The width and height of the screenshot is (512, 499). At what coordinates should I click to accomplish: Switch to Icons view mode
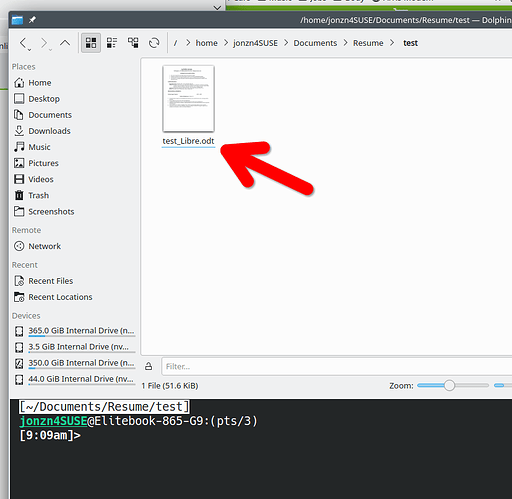[x=91, y=43]
